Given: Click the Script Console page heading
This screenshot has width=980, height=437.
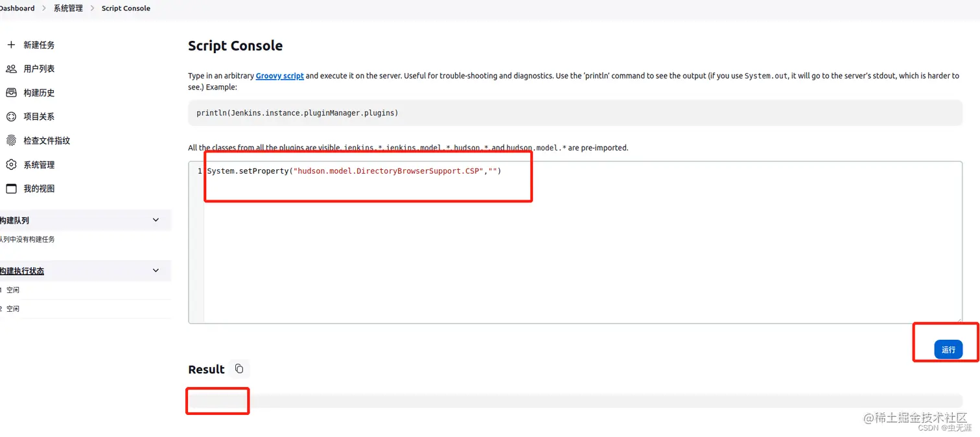Looking at the screenshot, I should (235, 46).
